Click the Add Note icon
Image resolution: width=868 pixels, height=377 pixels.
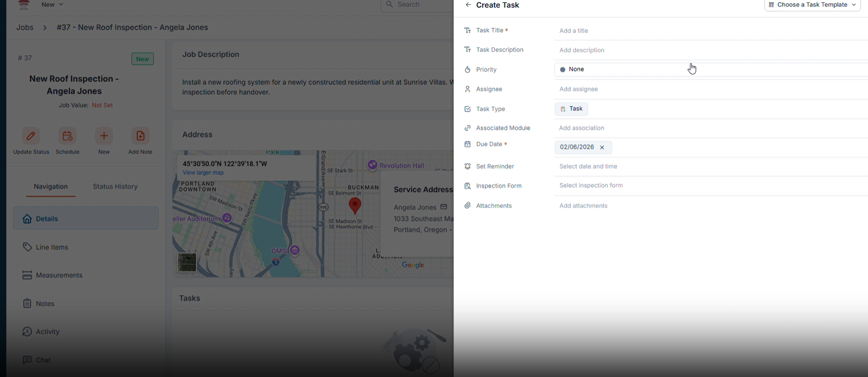point(140,136)
